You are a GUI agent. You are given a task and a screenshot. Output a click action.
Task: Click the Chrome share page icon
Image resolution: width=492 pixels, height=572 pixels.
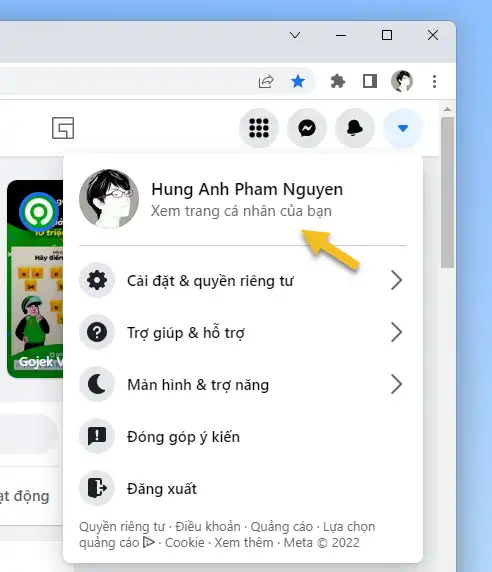point(266,81)
